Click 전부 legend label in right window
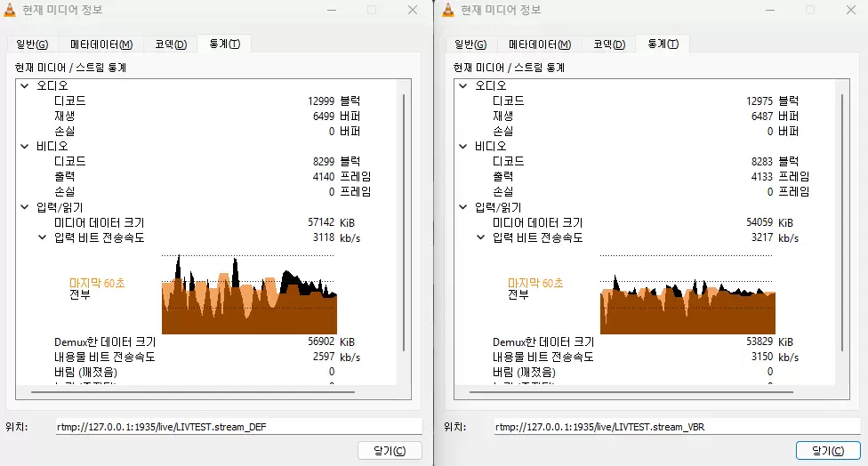Image resolution: width=868 pixels, height=466 pixels. pyautogui.click(x=518, y=294)
